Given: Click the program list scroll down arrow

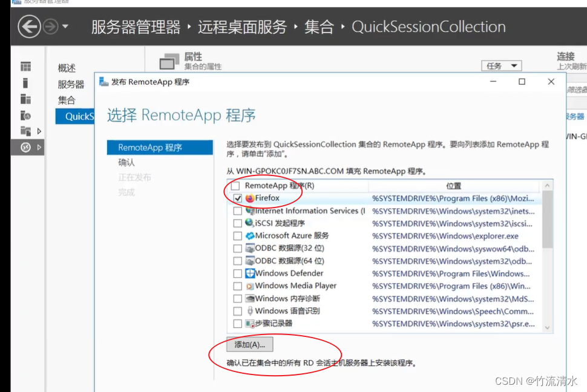Looking at the screenshot, I should [x=547, y=328].
